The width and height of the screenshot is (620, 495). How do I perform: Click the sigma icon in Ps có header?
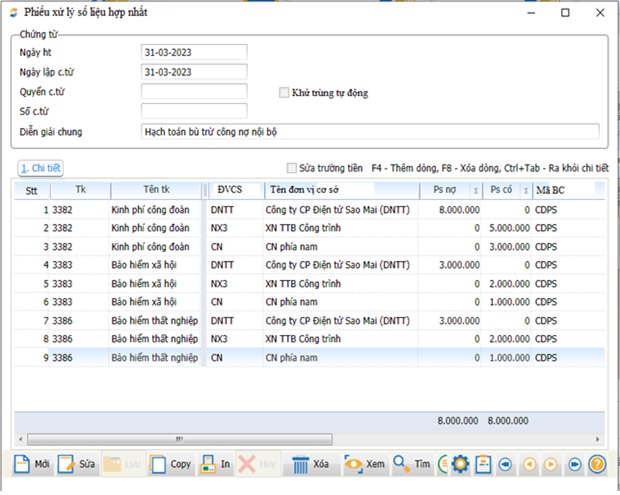coord(525,190)
